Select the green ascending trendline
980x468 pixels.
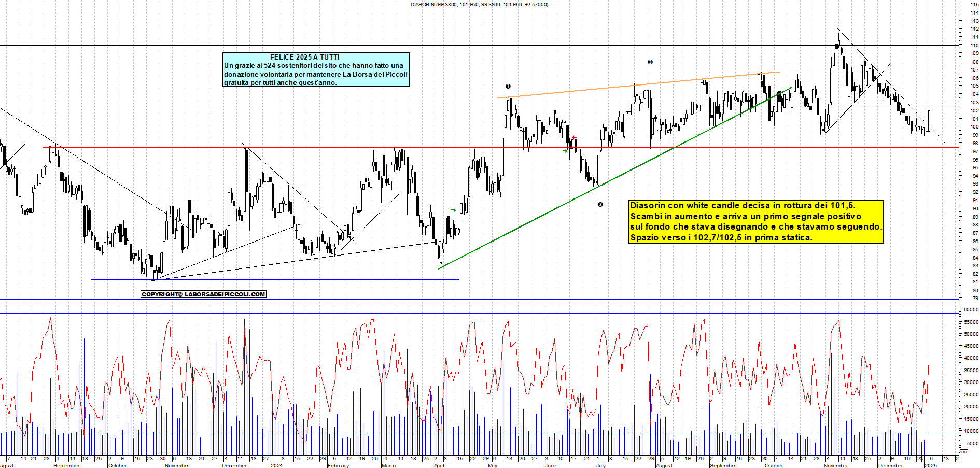tap(616, 178)
